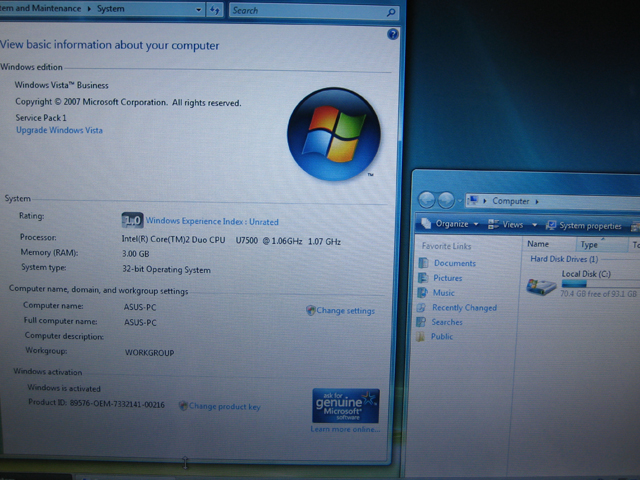The image size is (640, 480).
Task: Click the Searches folder icon
Action: coord(420,322)
